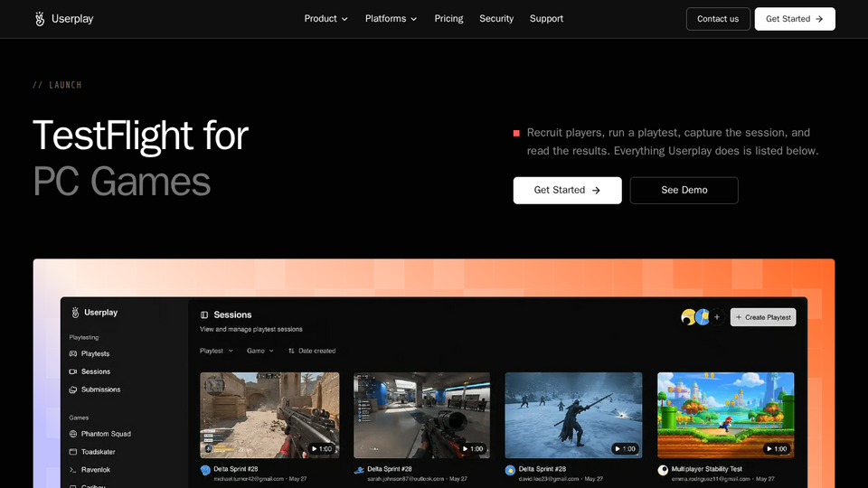The height and width of the screenshot is (488, 868).
Task: Open the platformer Multiplayer Stability Test thumbnail
Action: click(x=726, y=415)
